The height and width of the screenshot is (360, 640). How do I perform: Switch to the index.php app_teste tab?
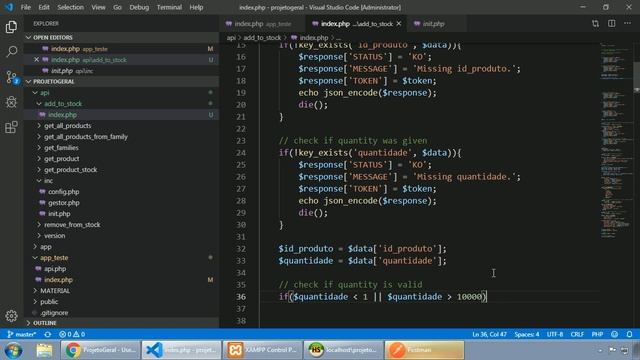coord(262,24)
